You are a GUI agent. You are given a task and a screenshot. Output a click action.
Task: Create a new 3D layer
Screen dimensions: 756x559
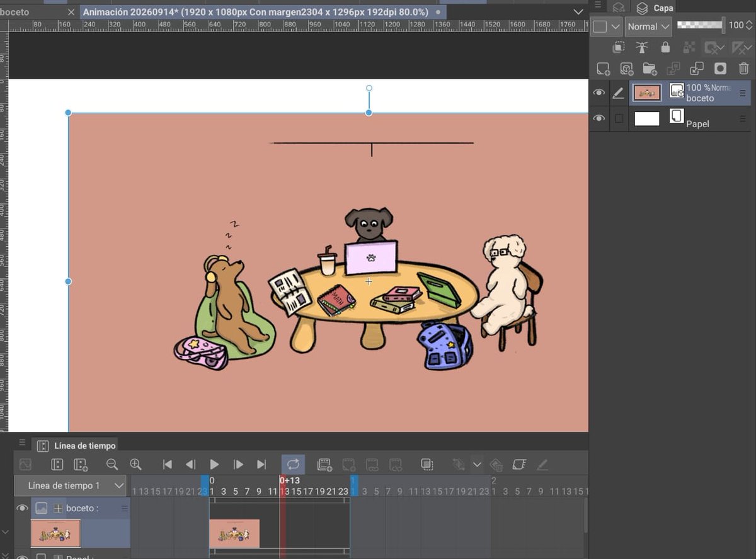click(x=626, y=69)
